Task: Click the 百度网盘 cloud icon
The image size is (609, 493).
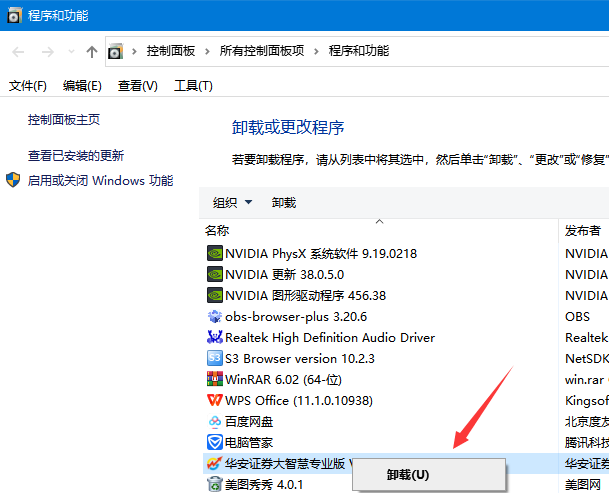Action: tap(214, 421)
